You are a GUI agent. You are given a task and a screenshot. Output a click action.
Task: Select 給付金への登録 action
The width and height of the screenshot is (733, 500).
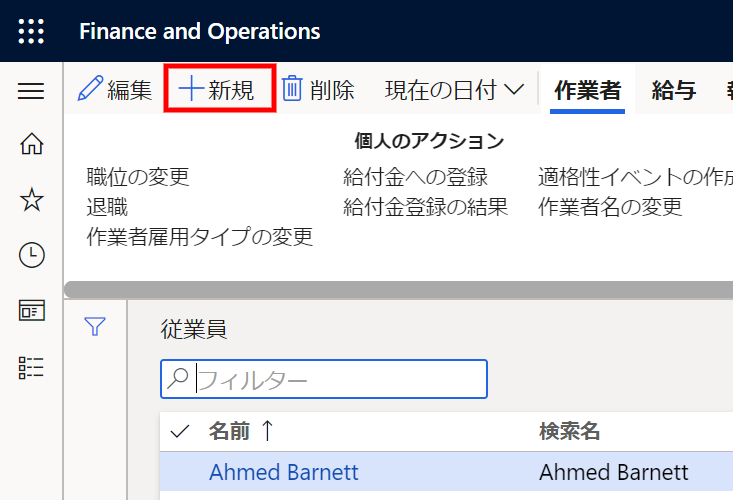coord(416,177)
